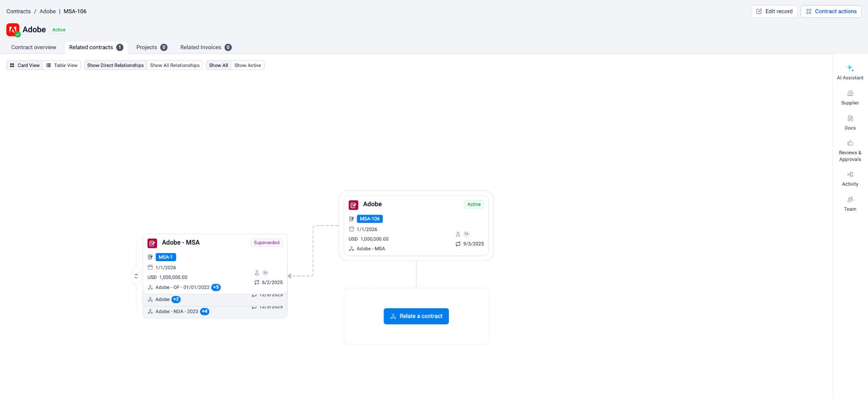Open the Docs sidebar panel
This screenshot has width=868, height=399.
(850, 122)
